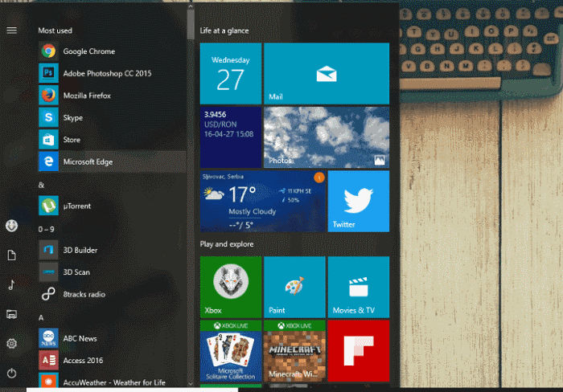Click the orange alert badge on Weather tile
The height and width of the screenshot is (392, 563).
coord(319,178)
